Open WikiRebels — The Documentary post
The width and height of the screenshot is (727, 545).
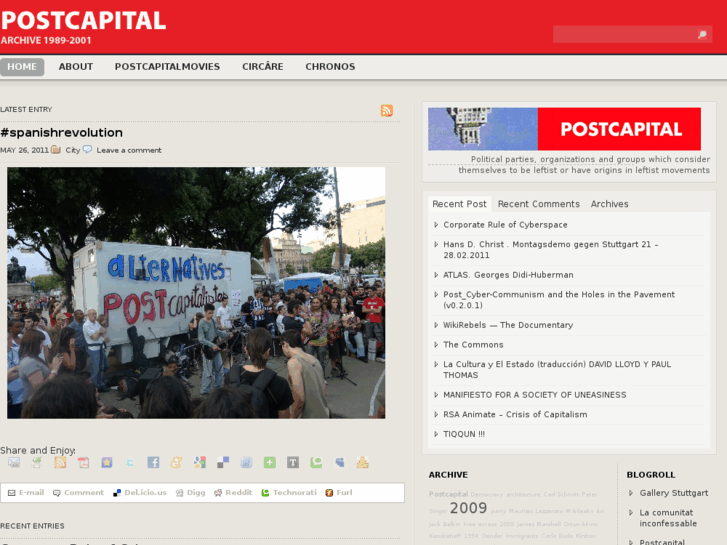coord(508,325)
